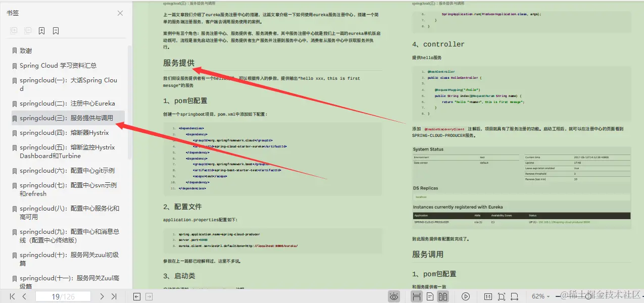Toggle two-page facing view layout

443,296
